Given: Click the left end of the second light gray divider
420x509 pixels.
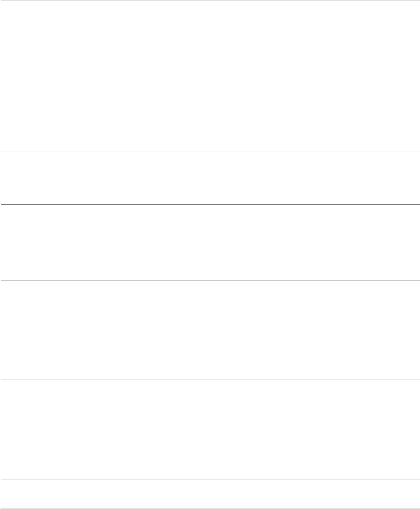Looking at the screenshot, I should [2, 380].
